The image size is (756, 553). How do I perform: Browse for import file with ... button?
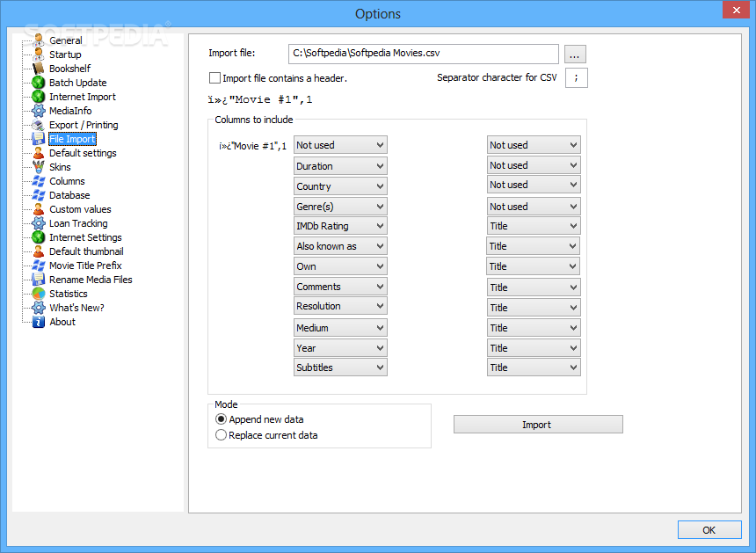[x=574, y=54]
